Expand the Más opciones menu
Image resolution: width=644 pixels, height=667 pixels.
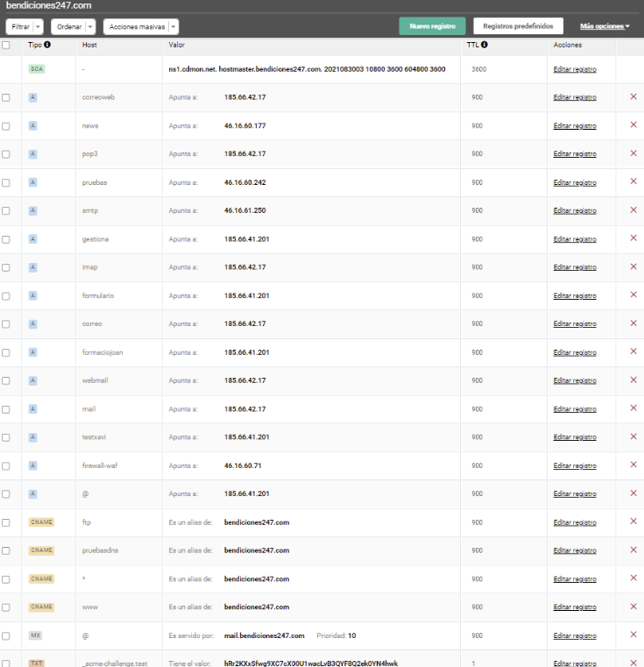click(605, 26)
